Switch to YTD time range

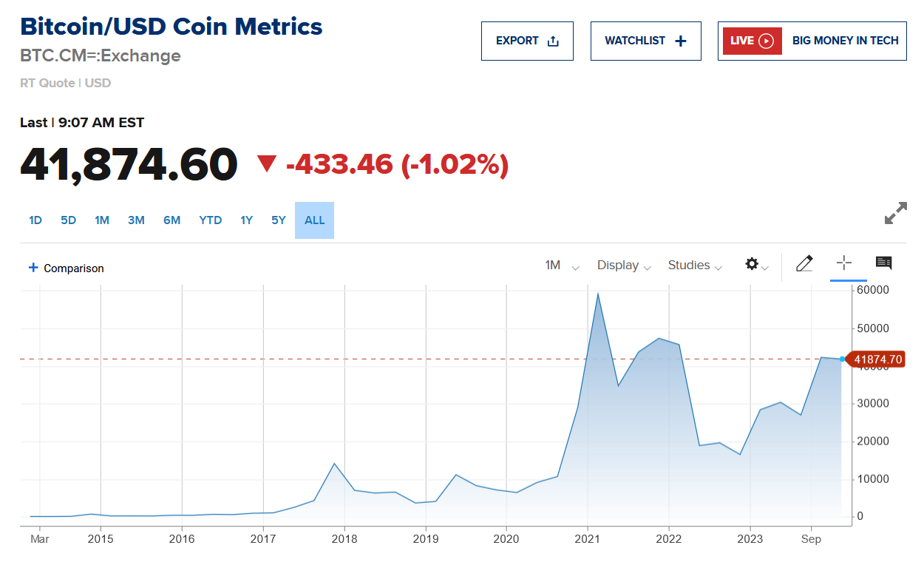[211, 220]
